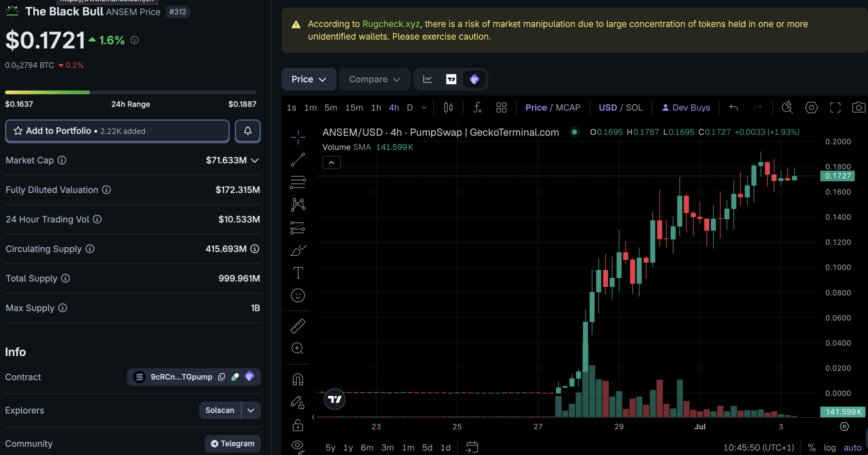Select the 1h timeframe

(x=376, y=107)
